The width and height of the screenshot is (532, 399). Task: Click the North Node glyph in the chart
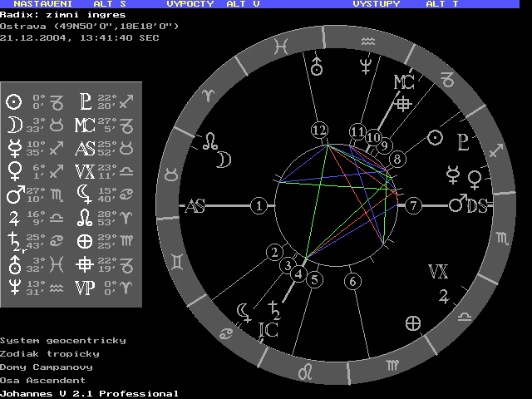tap(214, 140)
